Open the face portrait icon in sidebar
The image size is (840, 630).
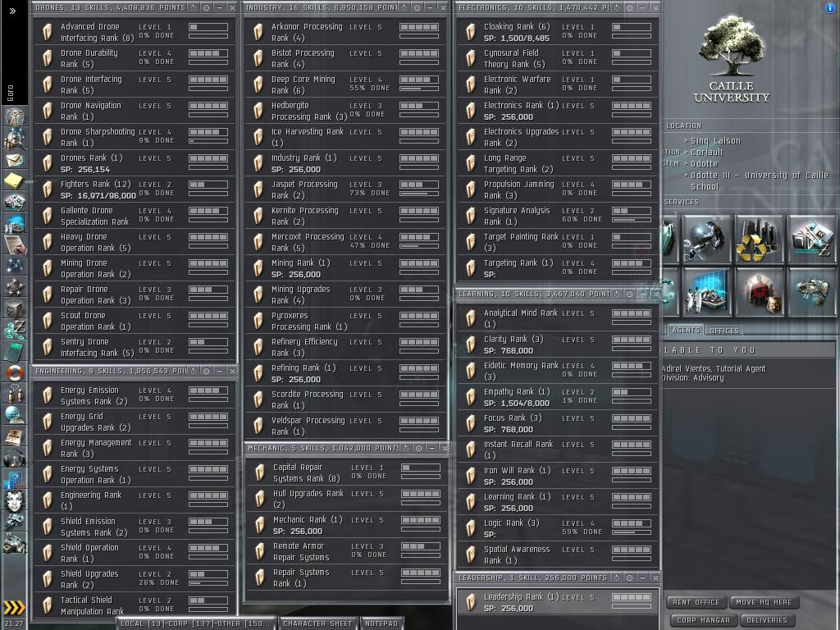click(x=15, y=500)
